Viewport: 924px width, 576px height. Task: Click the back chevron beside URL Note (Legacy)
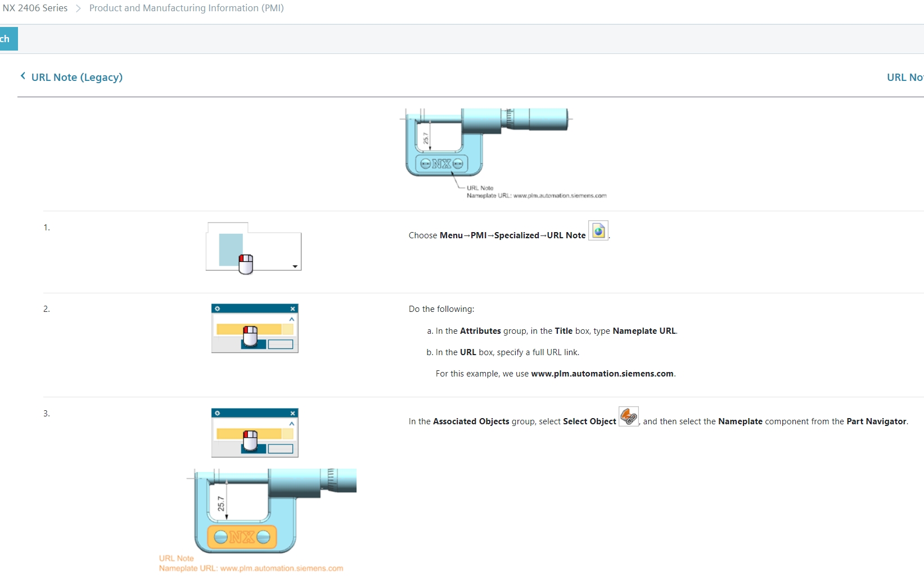coord(23,76)
